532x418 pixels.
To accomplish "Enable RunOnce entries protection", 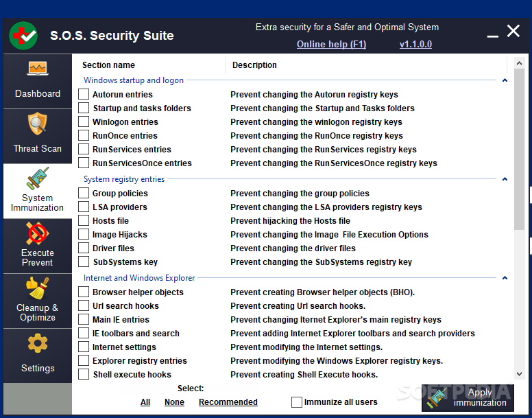I will 84,135.
